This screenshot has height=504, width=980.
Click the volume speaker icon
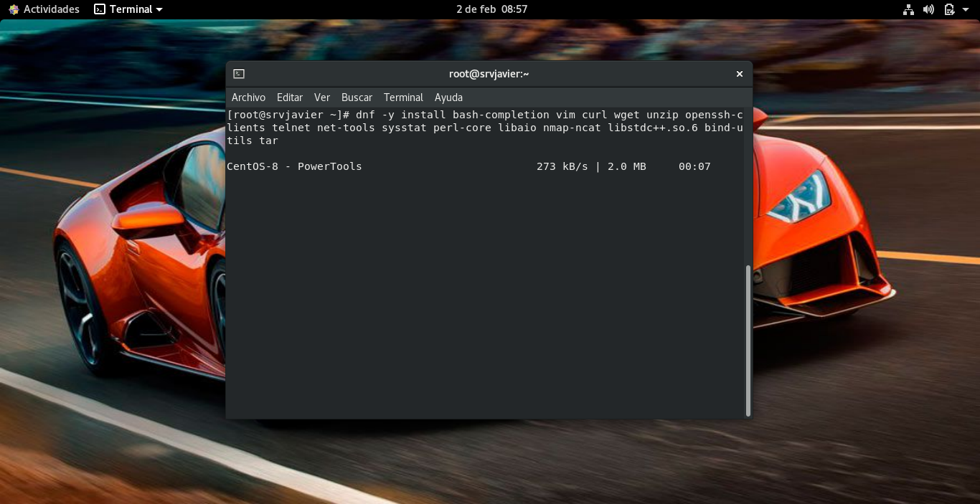928,9
